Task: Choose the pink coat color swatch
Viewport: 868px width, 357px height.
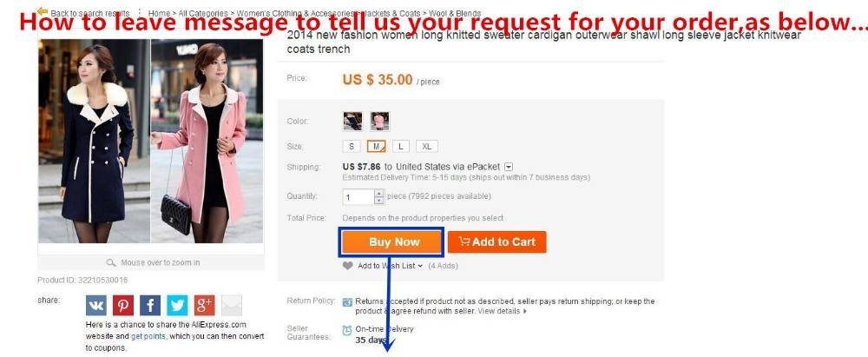Action: click(x=380, y=121)
